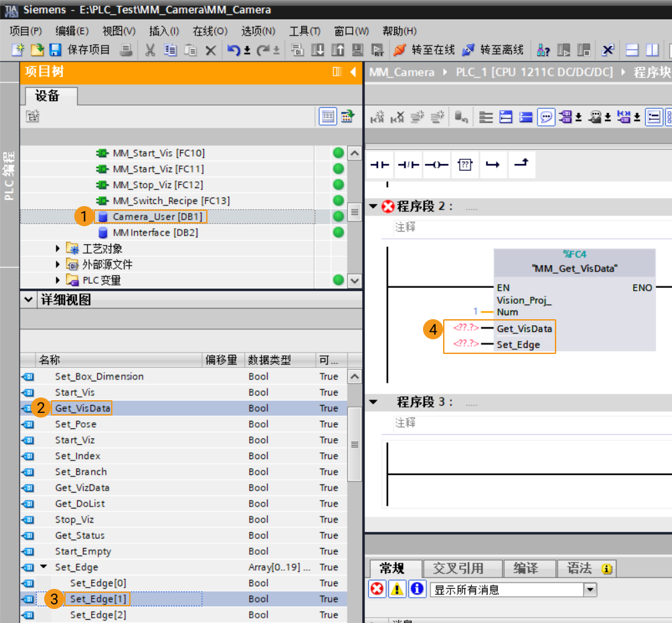Collapse the Set_Edge array row
Screen dimensions: 672x623
(44, 566)
